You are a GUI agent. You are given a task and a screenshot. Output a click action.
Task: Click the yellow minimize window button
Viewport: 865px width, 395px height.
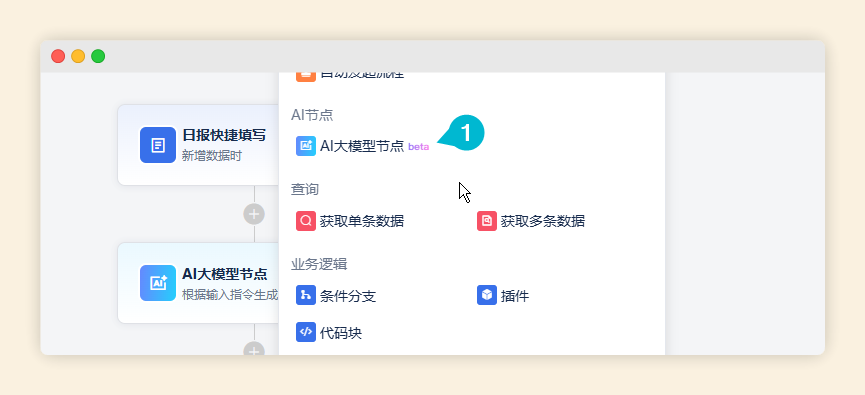tap(78, 56)
